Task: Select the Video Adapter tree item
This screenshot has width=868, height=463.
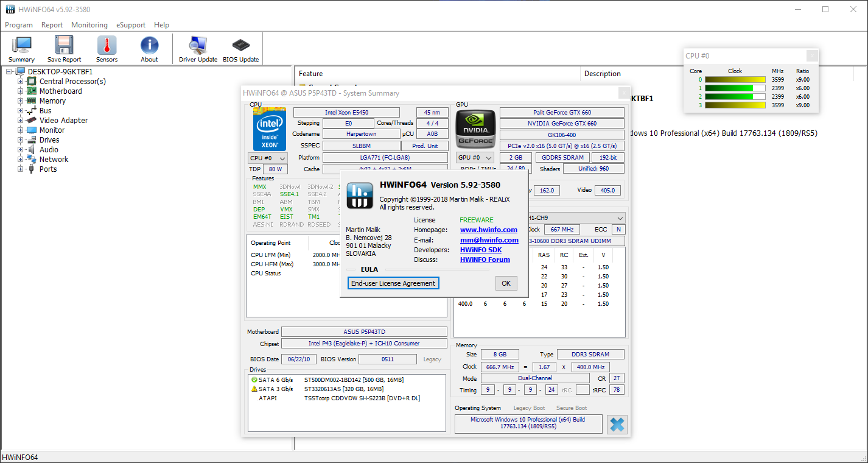Action: tap(63, 121)
